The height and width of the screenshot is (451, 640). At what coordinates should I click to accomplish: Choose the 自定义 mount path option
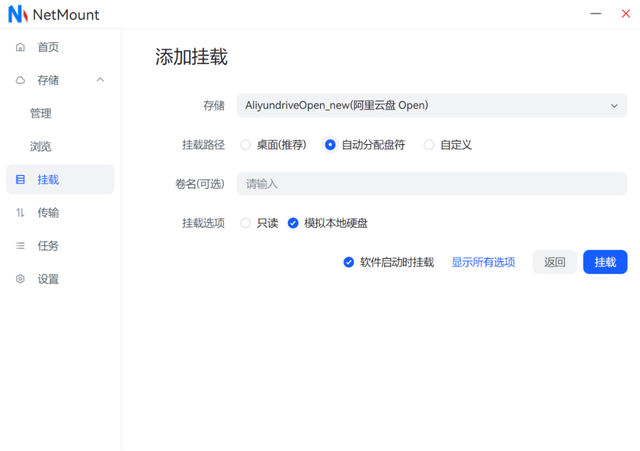pyautogui.click(x=429, y=145)
